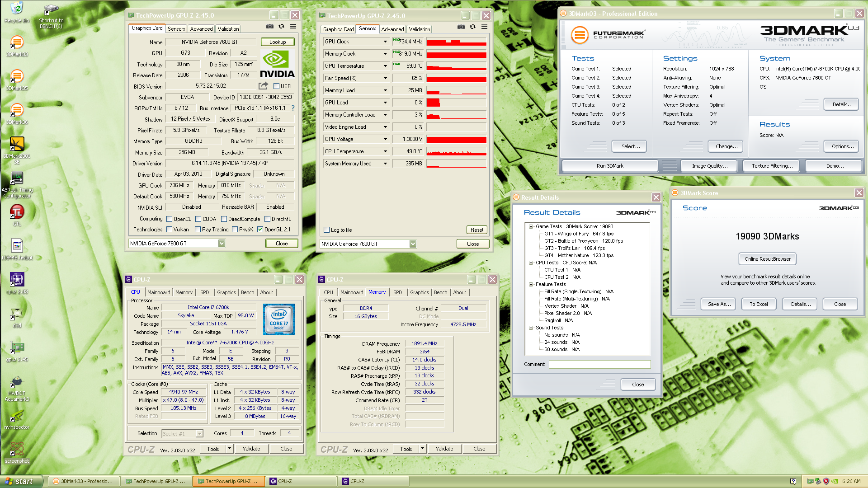The height and width of the screenshot is (488, 868).
Task: Click the BIOS version share/export icon
Action: coord(263,86)
